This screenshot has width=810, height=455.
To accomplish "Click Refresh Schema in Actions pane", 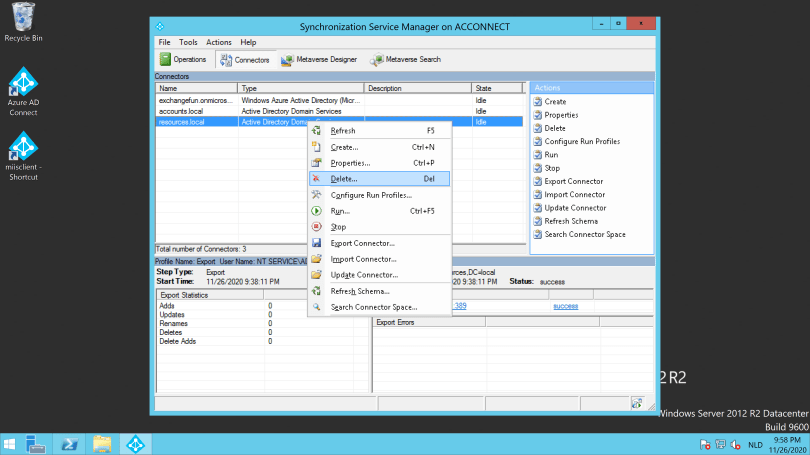I will [x=571, y=221].
